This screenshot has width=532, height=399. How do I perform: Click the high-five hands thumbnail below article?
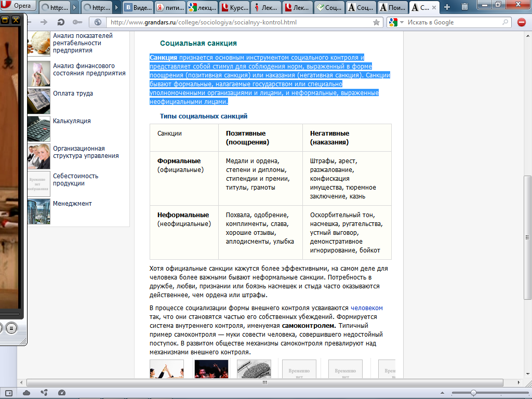click(167, 369)
